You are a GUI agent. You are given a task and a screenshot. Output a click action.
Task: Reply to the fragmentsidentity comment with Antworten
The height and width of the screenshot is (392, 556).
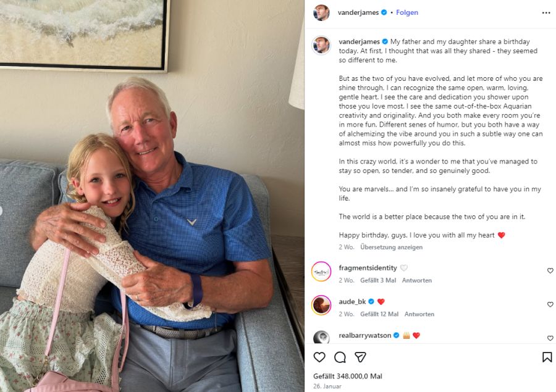click(416, 280)
